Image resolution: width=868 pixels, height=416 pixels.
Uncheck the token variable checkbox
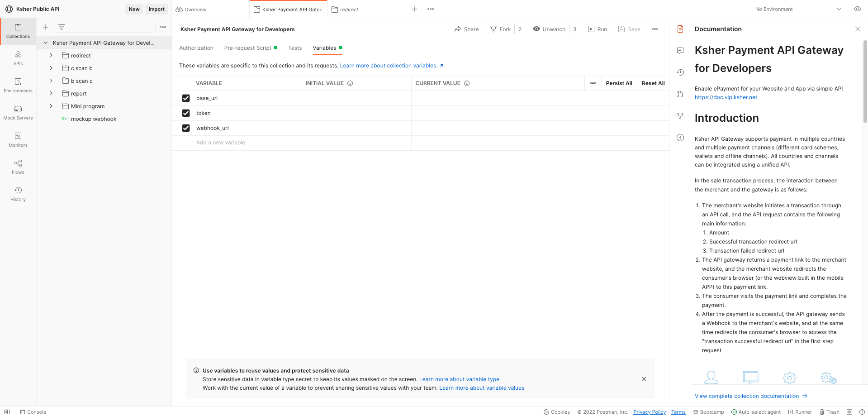click(186, 113)
